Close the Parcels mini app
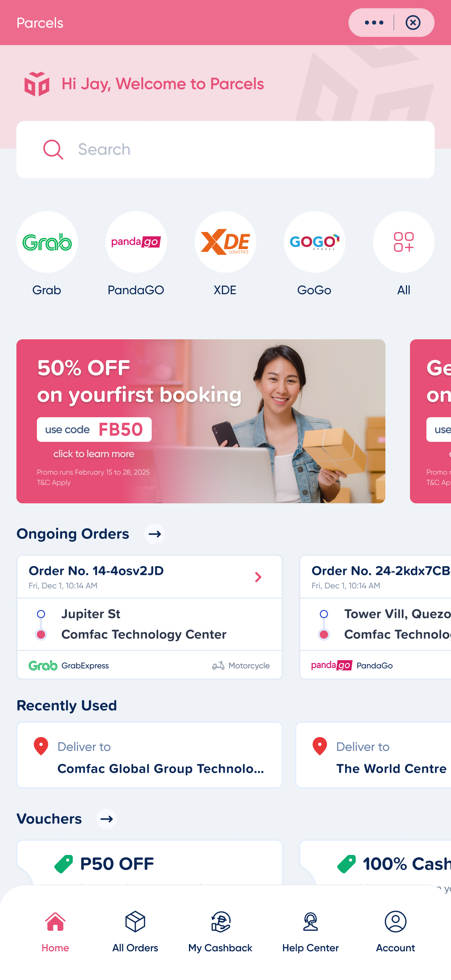451x980 pixels. tap(413, 23)
